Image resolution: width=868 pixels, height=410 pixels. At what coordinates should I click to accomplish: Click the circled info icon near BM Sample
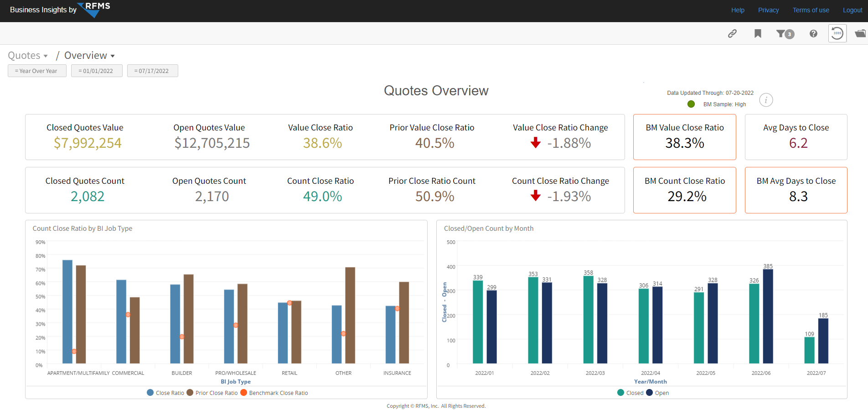coord(766,100)
